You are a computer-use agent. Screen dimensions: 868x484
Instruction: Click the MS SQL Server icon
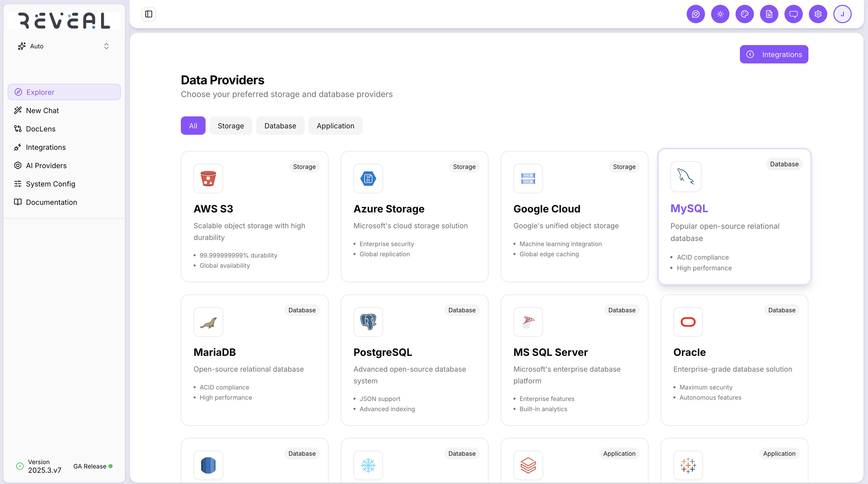(528, 322)
